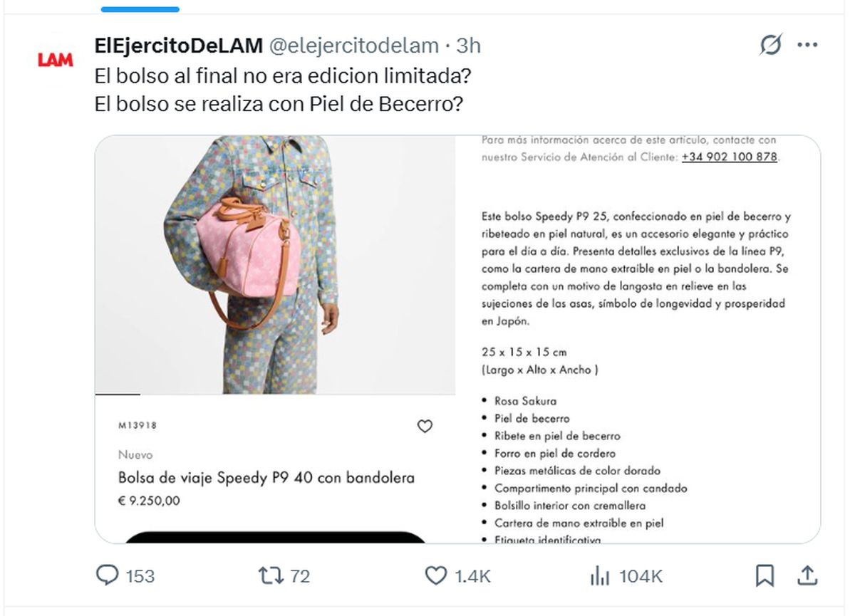Image resolution: width=855 pixels, height=616 pixels.
Task: Bookmark this tweet
Action: point(765,575)
